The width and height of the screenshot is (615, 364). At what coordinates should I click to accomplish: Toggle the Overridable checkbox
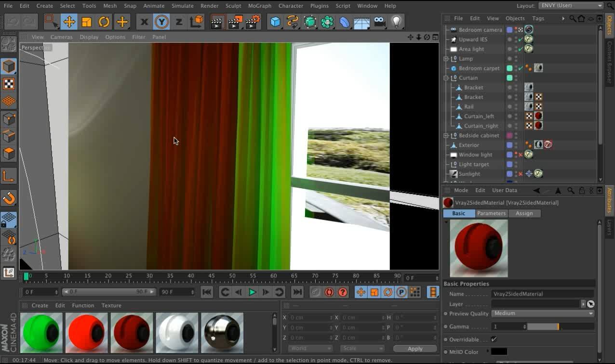click(x=494, y=339)
